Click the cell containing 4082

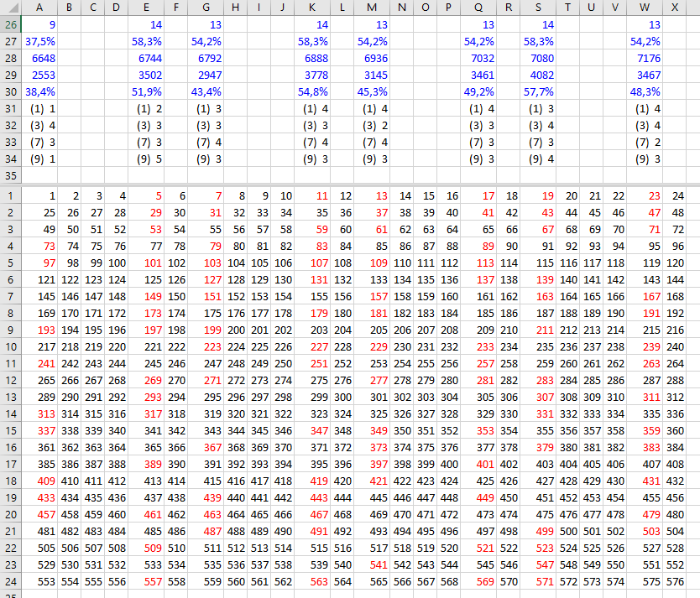[538, 75]
